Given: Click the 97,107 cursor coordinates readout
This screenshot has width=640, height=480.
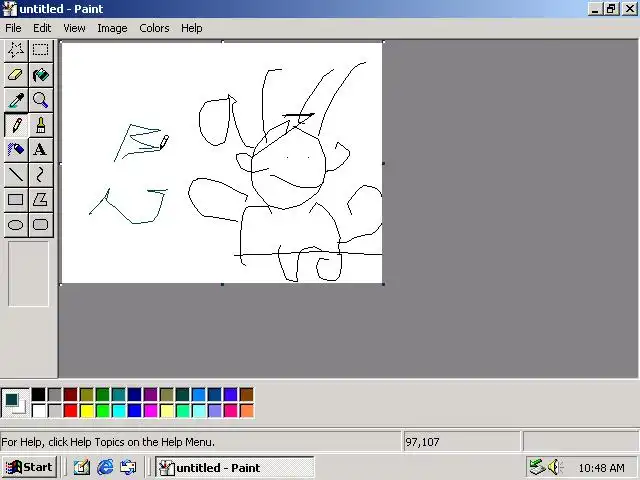Looking at the screenshot, I should tap(422, 442).
